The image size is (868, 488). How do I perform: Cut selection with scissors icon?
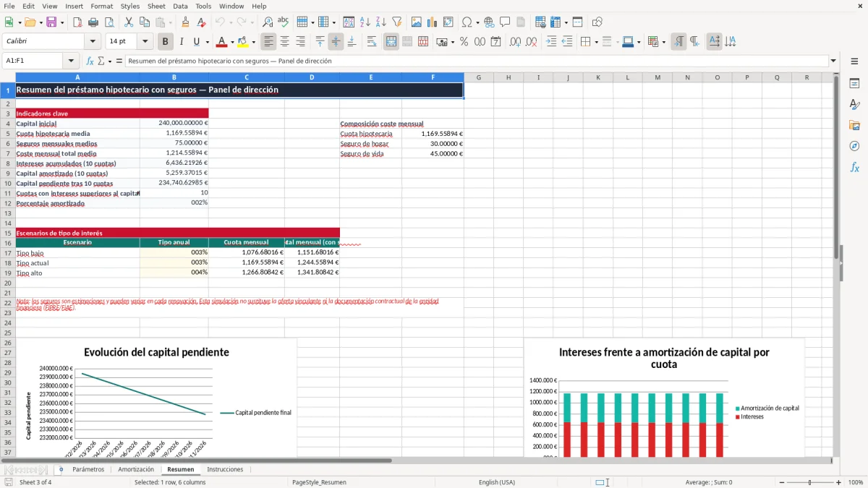tap(127, 22)
